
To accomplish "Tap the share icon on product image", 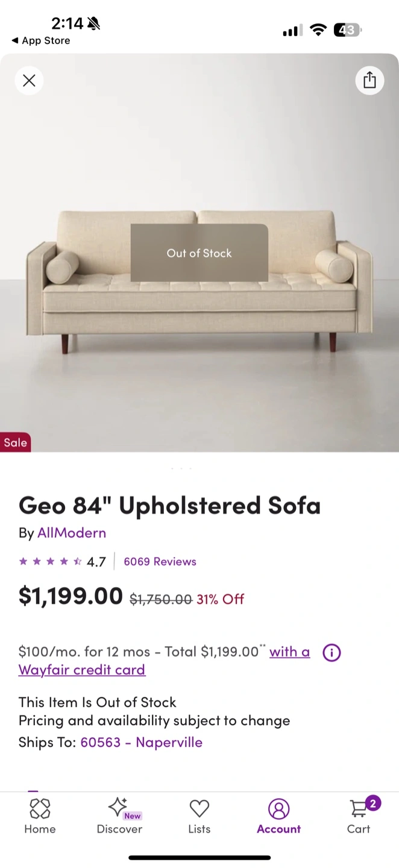I will coord(369,80).
